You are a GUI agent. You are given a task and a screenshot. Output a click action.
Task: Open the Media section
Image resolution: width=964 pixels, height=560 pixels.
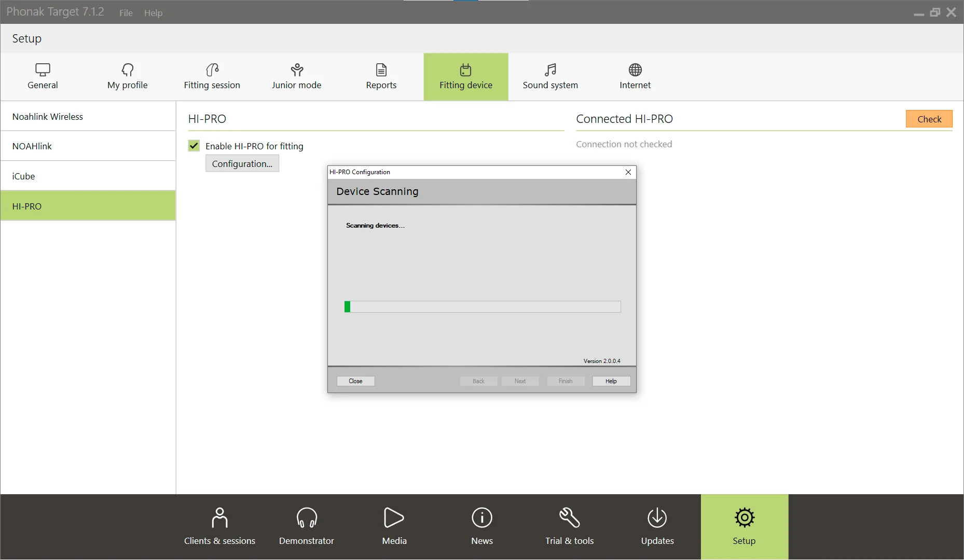(394, 527)
